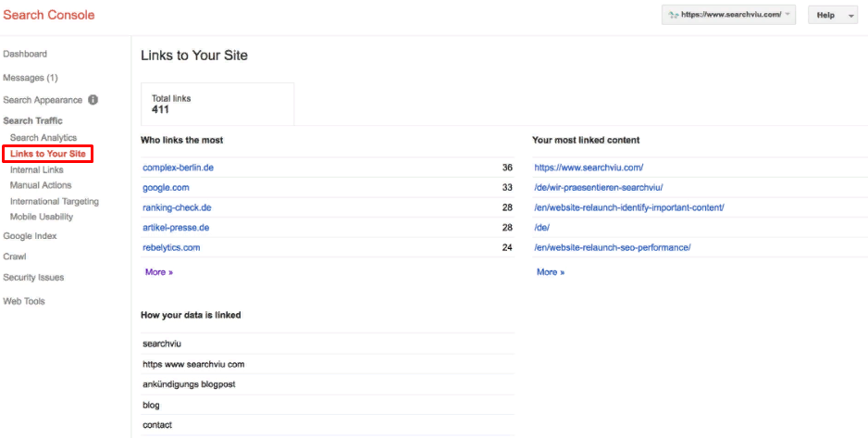Viewport: 868px width, 438px height.
Task: Open /en/website-relaunch-seo-performance/ link
Action: 613,247
